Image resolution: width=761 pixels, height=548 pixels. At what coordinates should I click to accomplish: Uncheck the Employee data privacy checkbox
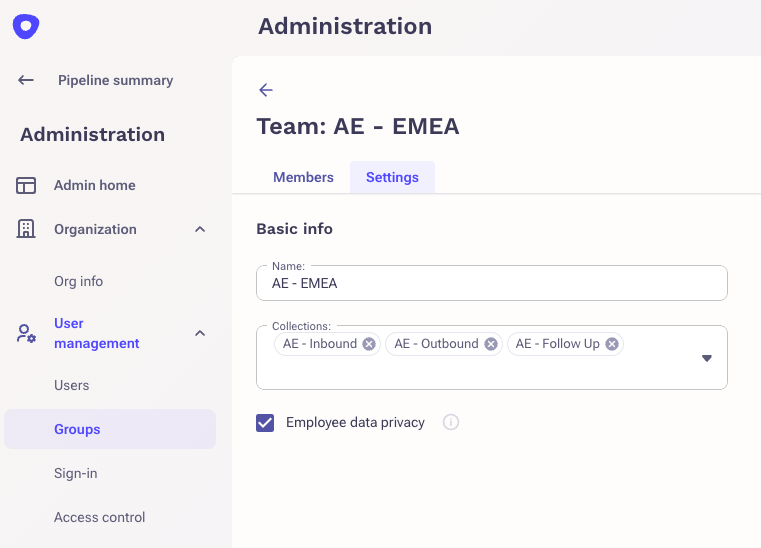coord(265,423)
